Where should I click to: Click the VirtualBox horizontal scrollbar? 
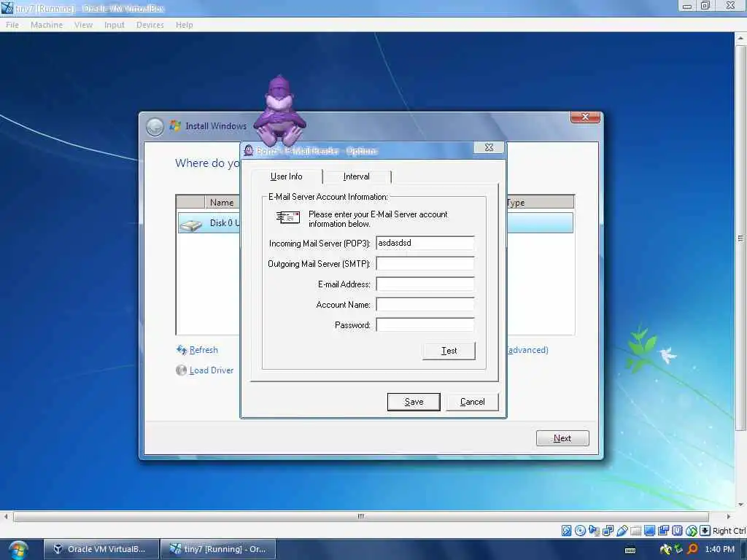click(360, 516)
